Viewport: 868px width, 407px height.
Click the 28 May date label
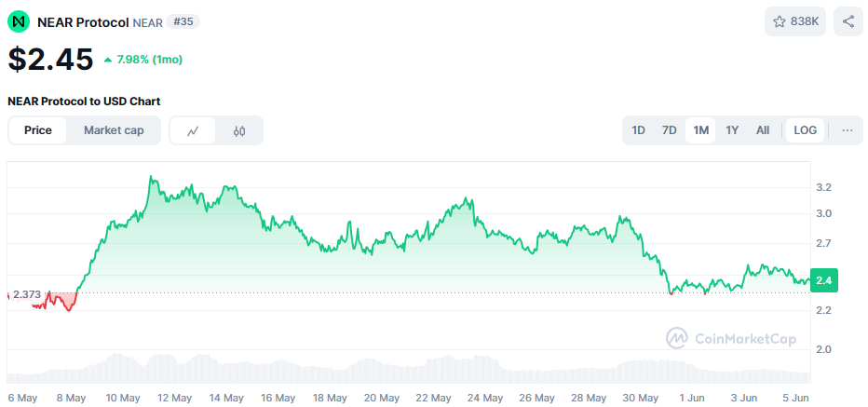point(589,398)
